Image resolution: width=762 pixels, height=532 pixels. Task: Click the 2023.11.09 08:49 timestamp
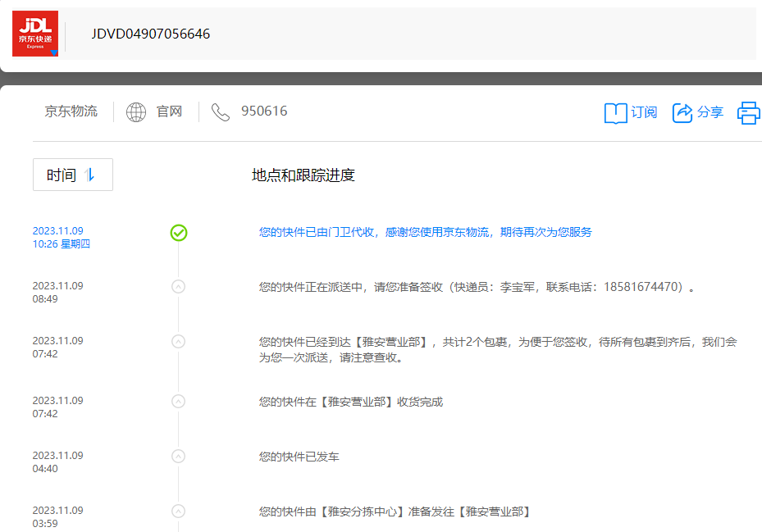pos(58,292)
